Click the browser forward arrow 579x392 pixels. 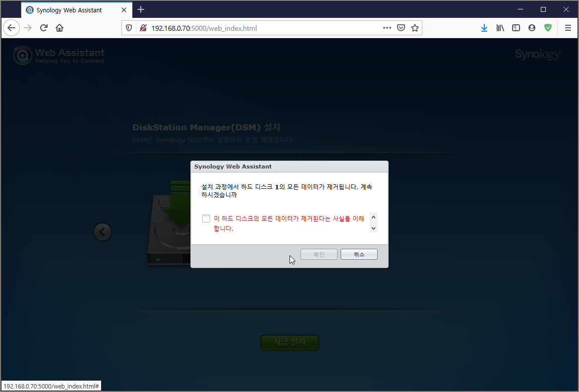(x=28, y=28)
